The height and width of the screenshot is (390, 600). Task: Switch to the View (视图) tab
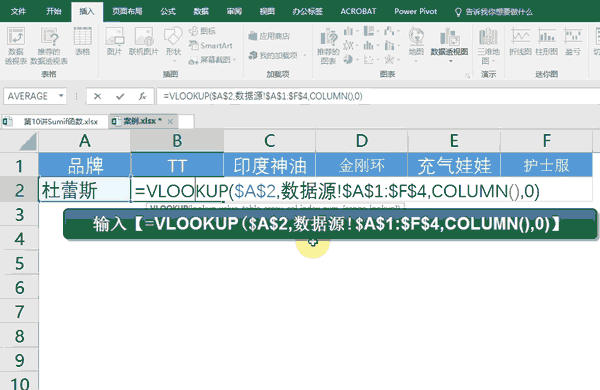[267, 11]
